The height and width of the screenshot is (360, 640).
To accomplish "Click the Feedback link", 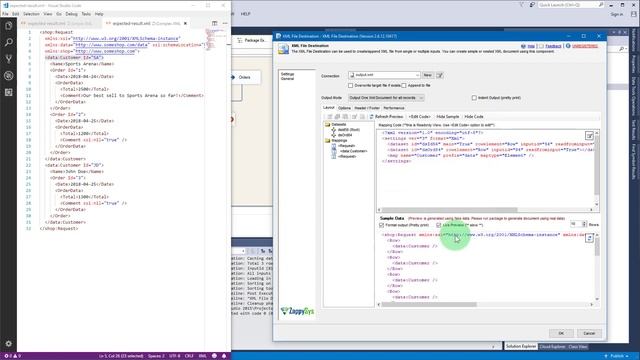I will click(x=553, y=46).
